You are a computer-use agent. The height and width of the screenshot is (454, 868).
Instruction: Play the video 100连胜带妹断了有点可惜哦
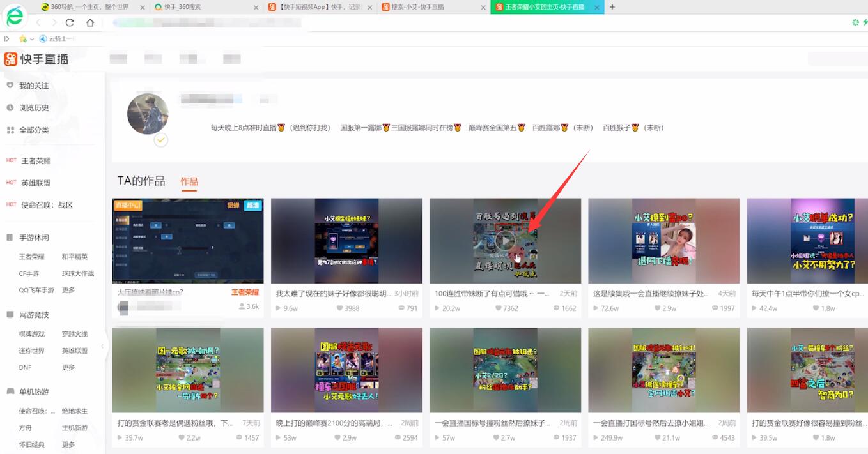pyautogui.click(x=505, y=241)
